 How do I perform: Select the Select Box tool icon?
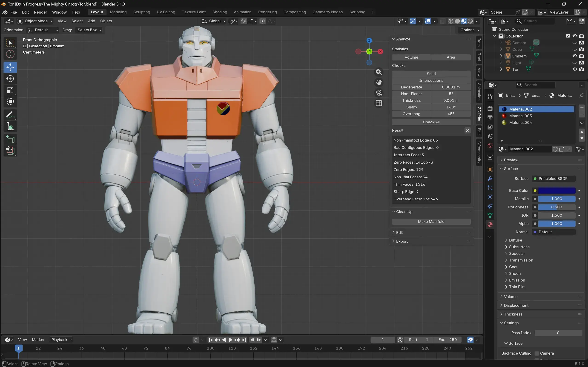(10, 43)
